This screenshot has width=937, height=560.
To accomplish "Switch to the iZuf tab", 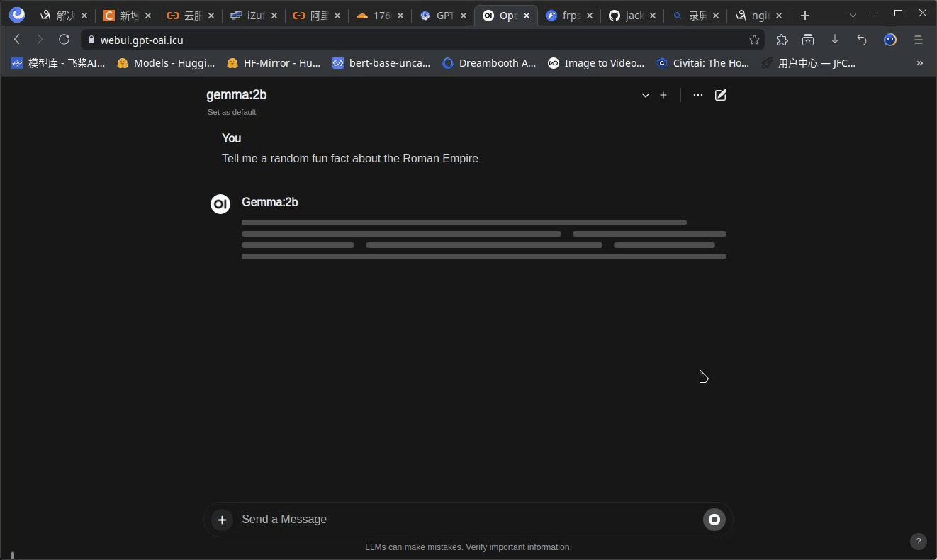I will (x=253, y=16).
